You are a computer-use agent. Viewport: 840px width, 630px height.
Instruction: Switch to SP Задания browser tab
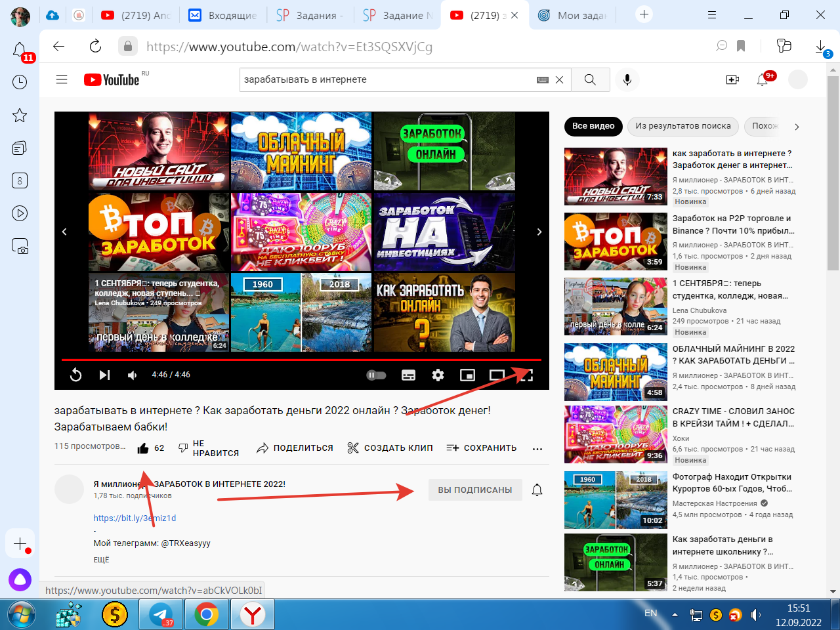310,15
